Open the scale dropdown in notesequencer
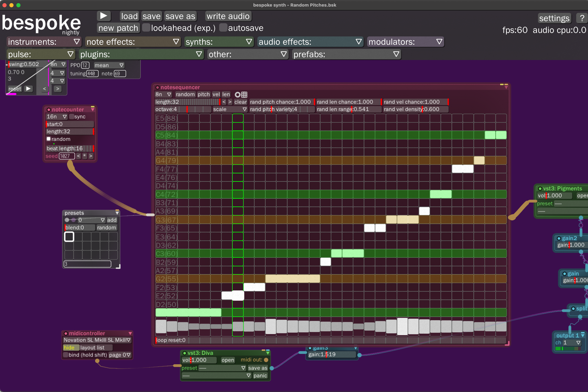588x392 pixels. coord(230,109)
